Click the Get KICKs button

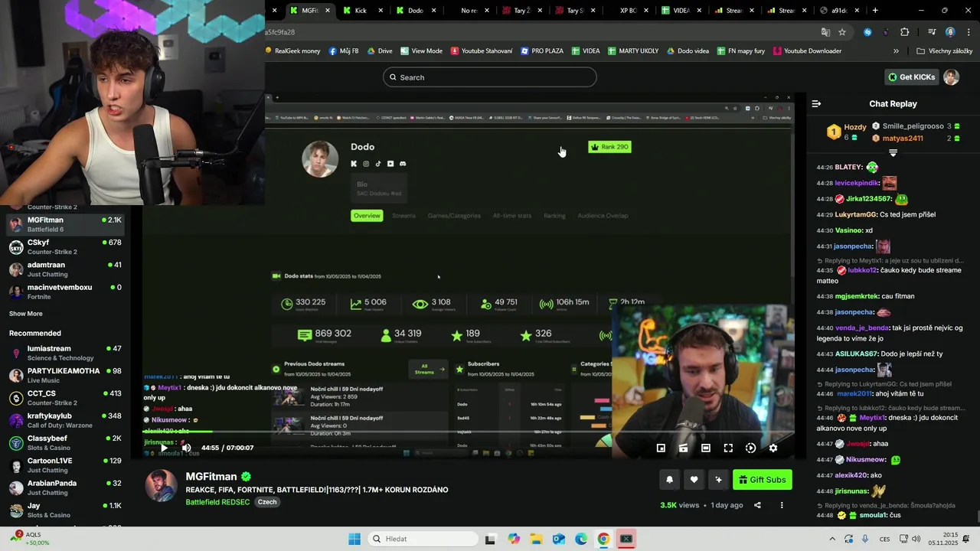point(912,77)
